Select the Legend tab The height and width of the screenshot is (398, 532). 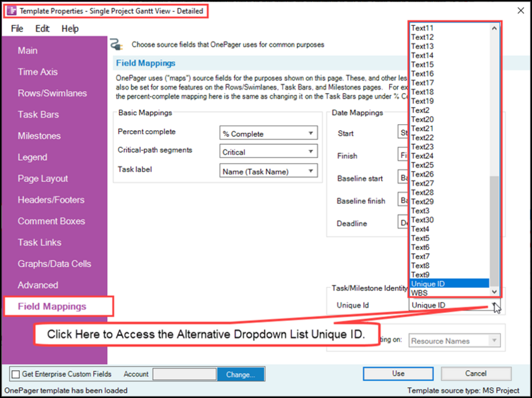33,157
